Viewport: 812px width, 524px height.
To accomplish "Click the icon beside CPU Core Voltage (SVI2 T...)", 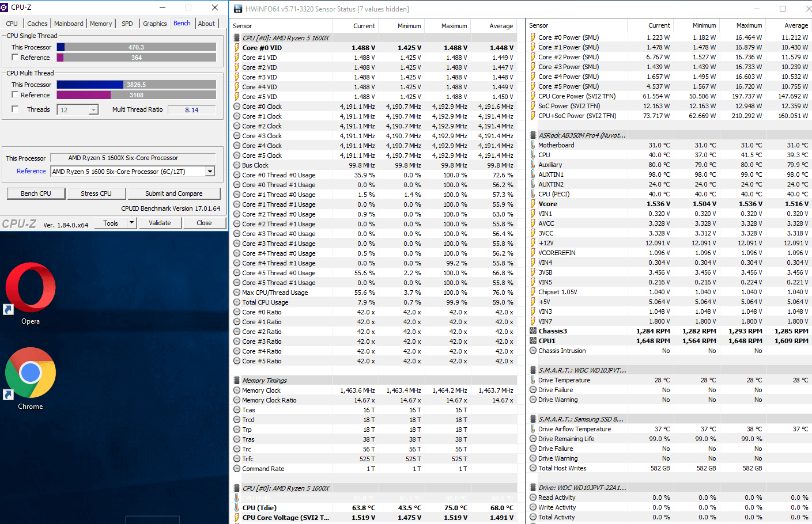I will (237, 518).
